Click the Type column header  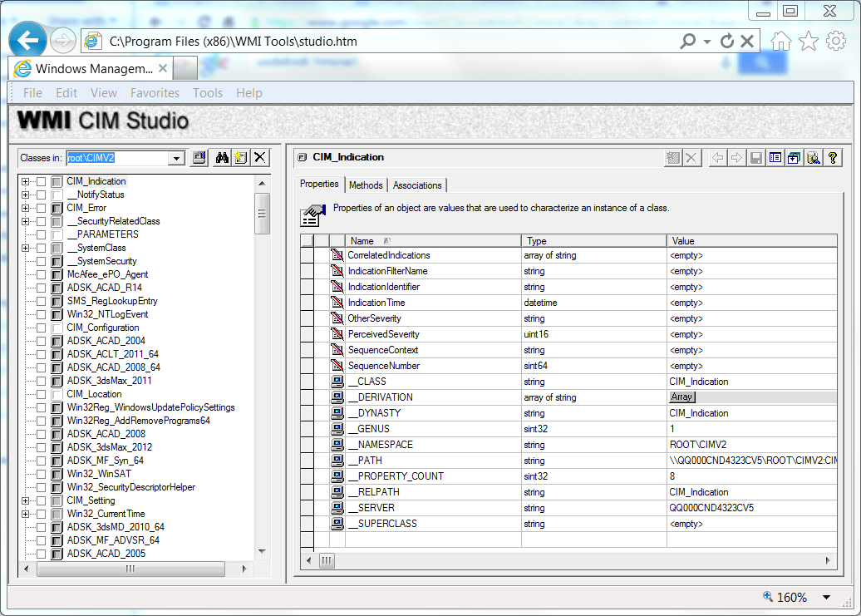[593, 241]
